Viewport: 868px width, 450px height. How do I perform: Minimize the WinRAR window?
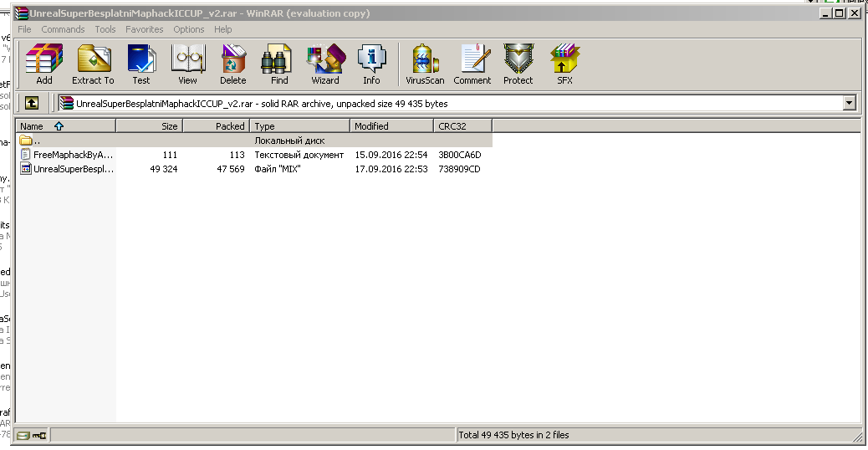coord(826,13)
